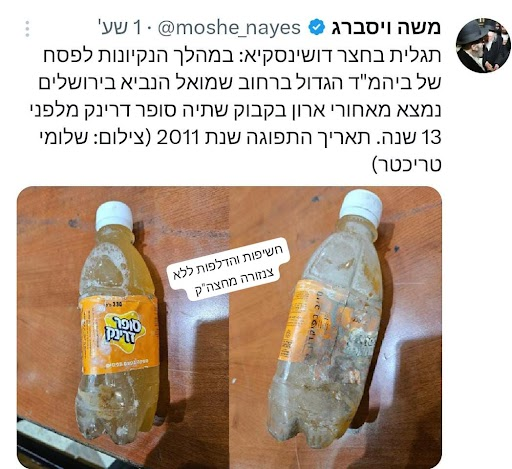Click the orange סופר דרינק label

tap(119, 334)
